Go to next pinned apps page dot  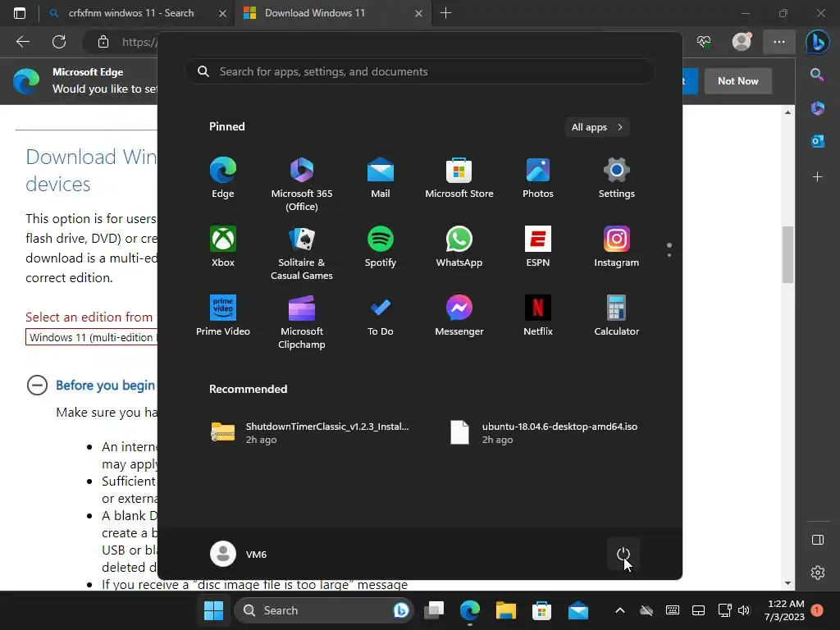tap(669, 255)
